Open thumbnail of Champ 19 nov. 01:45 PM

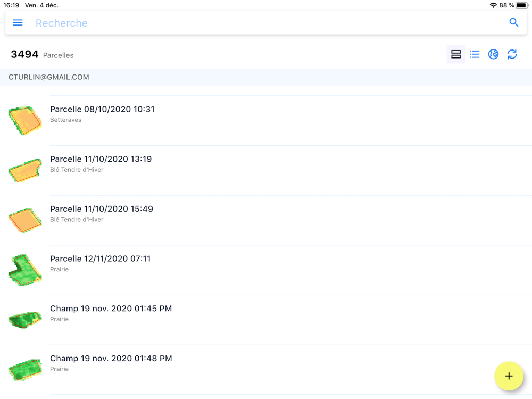25,320
